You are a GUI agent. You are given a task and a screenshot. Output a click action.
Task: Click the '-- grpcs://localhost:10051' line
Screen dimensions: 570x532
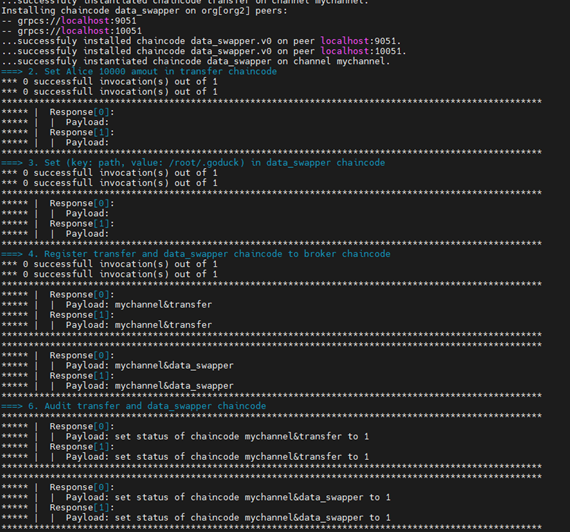[72, 31]
